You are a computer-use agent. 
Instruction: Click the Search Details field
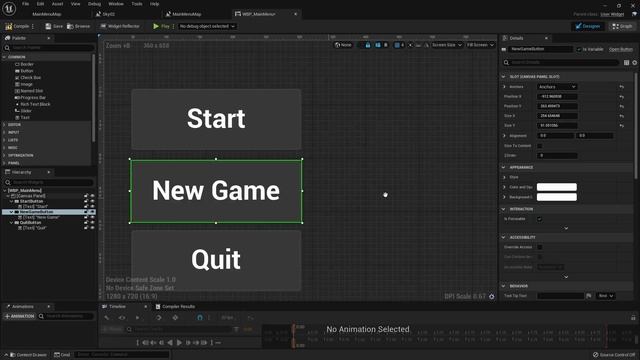pos(562,62)
